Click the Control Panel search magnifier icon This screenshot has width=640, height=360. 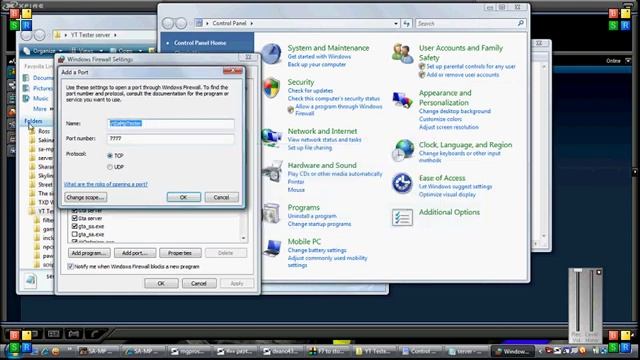pyautogui.click(x=520, y=23)
